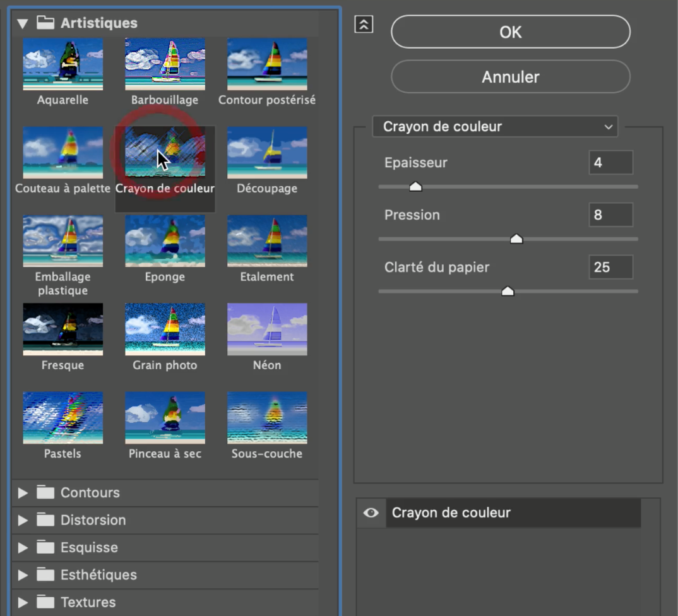Click the Distorsion category label
The image size is (678, 616).
pos(93,519)
